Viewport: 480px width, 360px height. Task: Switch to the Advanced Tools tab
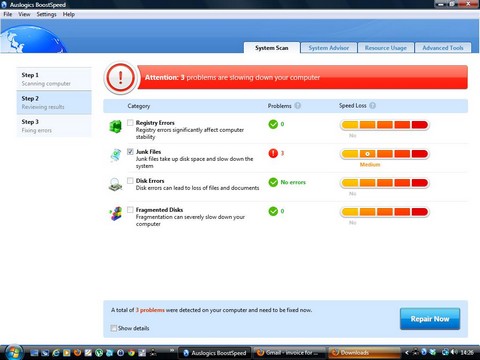pos(443,48)
